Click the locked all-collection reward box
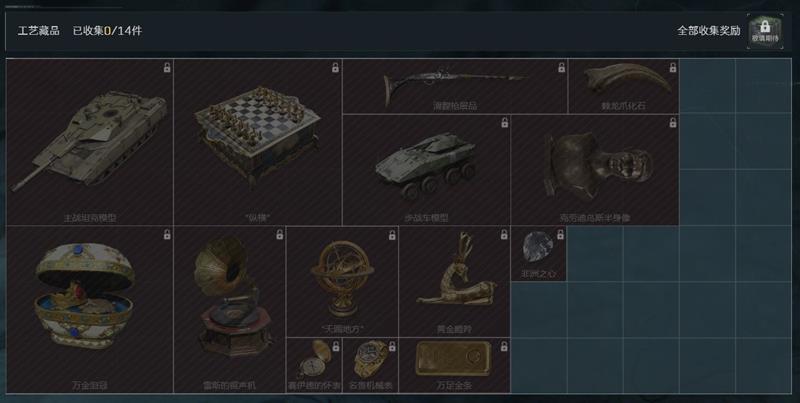800x403 pixels. coord(765,31)
